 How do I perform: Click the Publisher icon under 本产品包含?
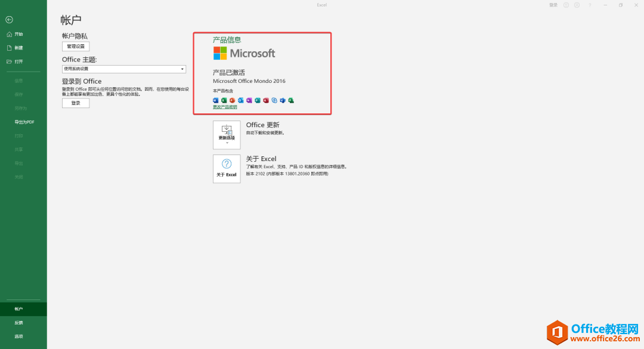click(x=257, y=100)
